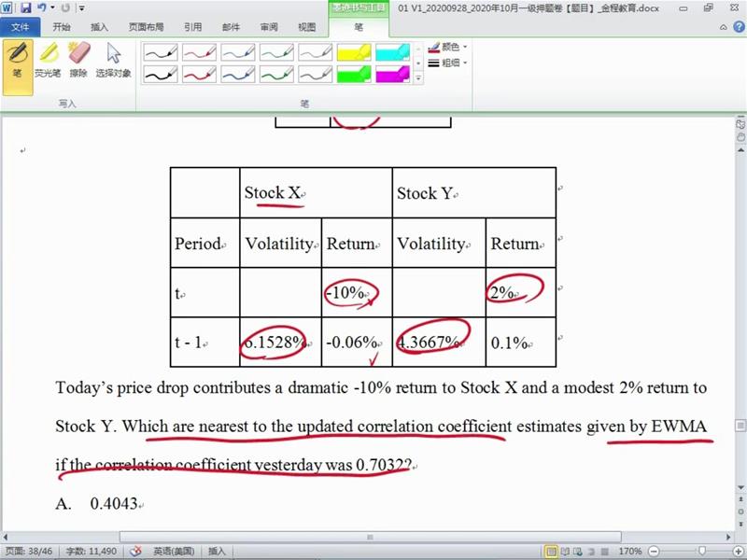Pick the thin red pen style
The image size is (747, 560).
point(199,52)
